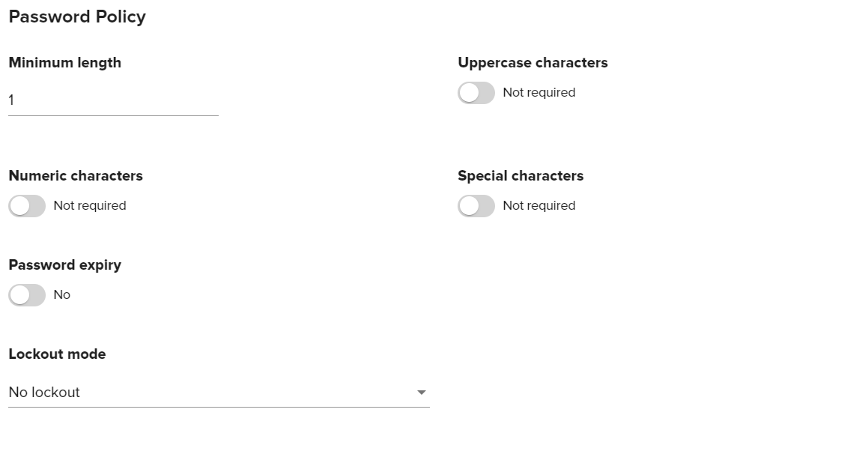The image size is (868, 469).
Task: Select the 'Numeric characters' label text
Action: coord(76,176)
